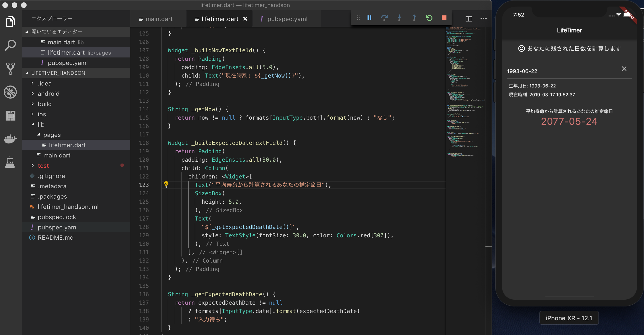
Task: Restart the debug session (green icon)
Action: tap(429, 18)
